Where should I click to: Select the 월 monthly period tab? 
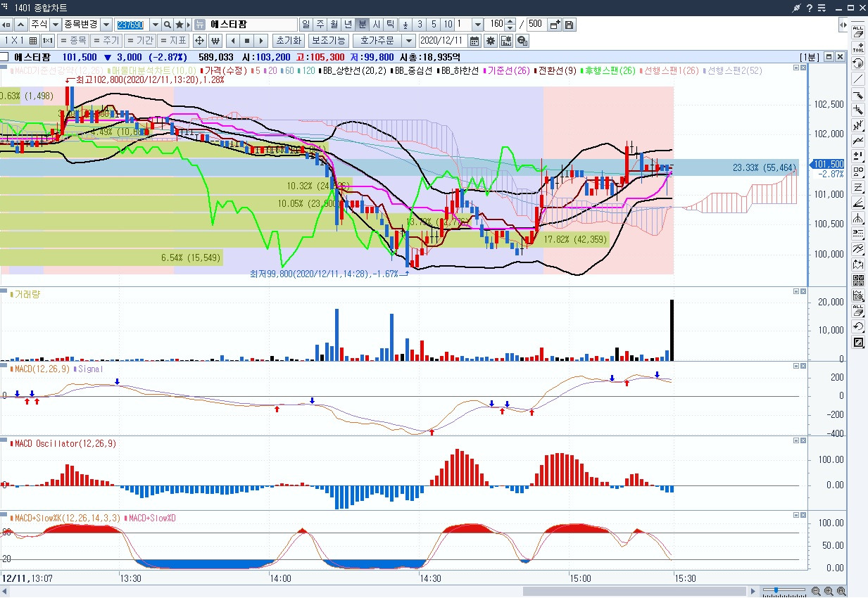[334, 24]
